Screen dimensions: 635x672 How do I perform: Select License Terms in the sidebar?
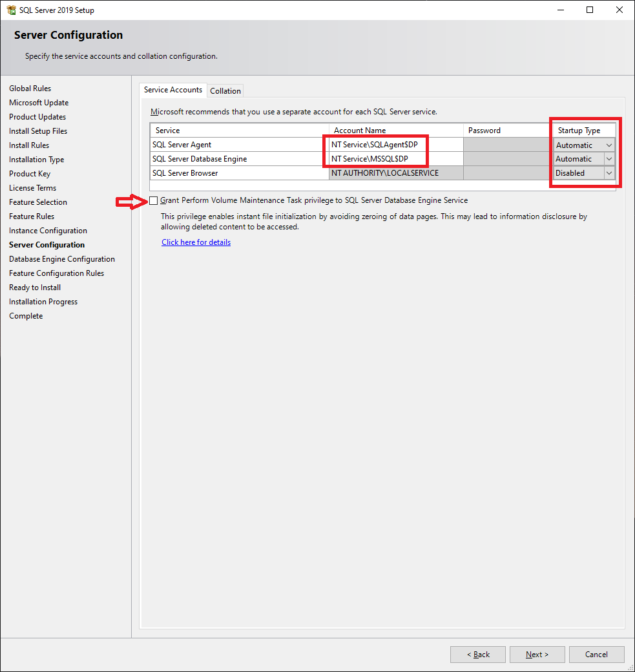click(x=32, y=187)
